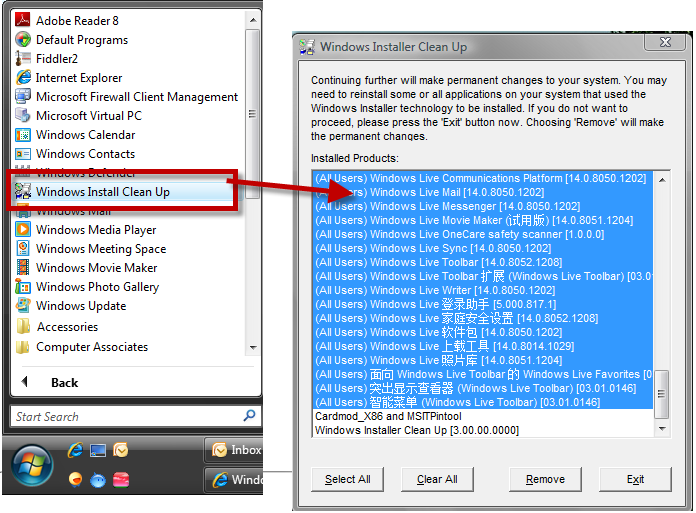696x513 pixels.
Task: Click the Select All button
Action: coord(347,479)
